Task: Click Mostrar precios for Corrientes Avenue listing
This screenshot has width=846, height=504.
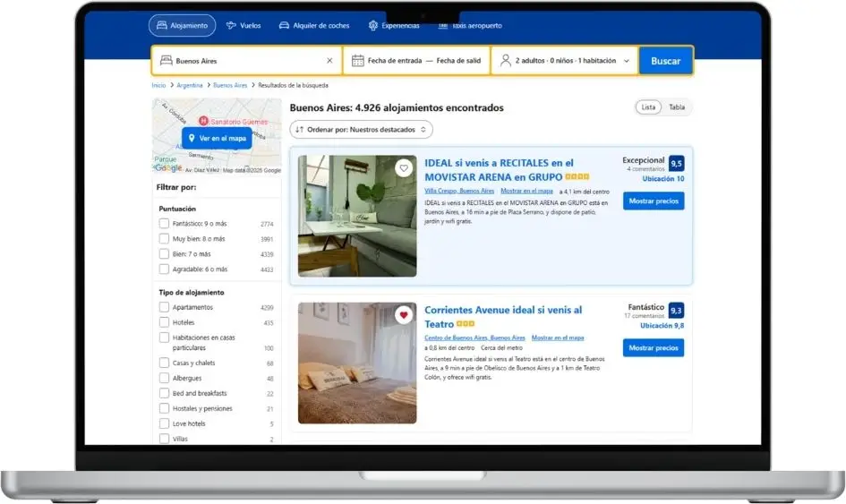Action: pos(654,347)
